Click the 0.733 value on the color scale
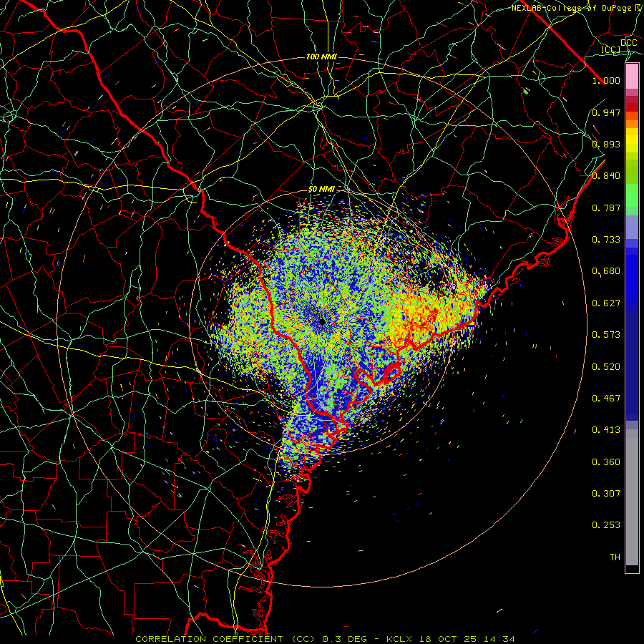Image resolution: width=644 pixels, height=644 pixels. point(606,240)
